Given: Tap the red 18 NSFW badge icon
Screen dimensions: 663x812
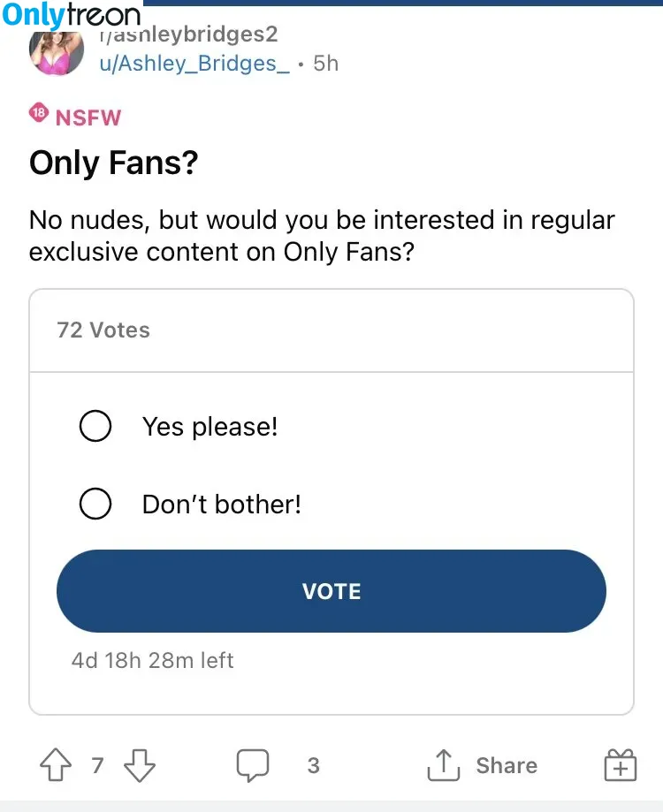Looking at the screenshot, I should (39, 113).
